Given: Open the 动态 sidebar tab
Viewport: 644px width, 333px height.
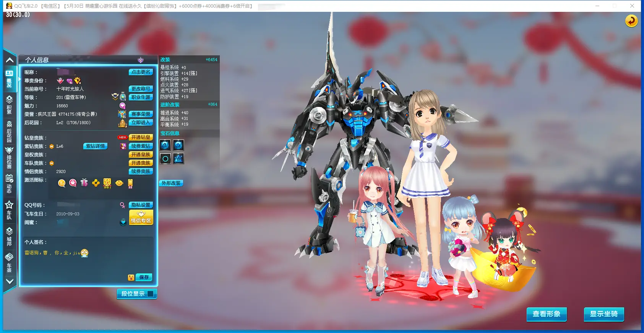Looking at the screenshot, I should 9,184.
